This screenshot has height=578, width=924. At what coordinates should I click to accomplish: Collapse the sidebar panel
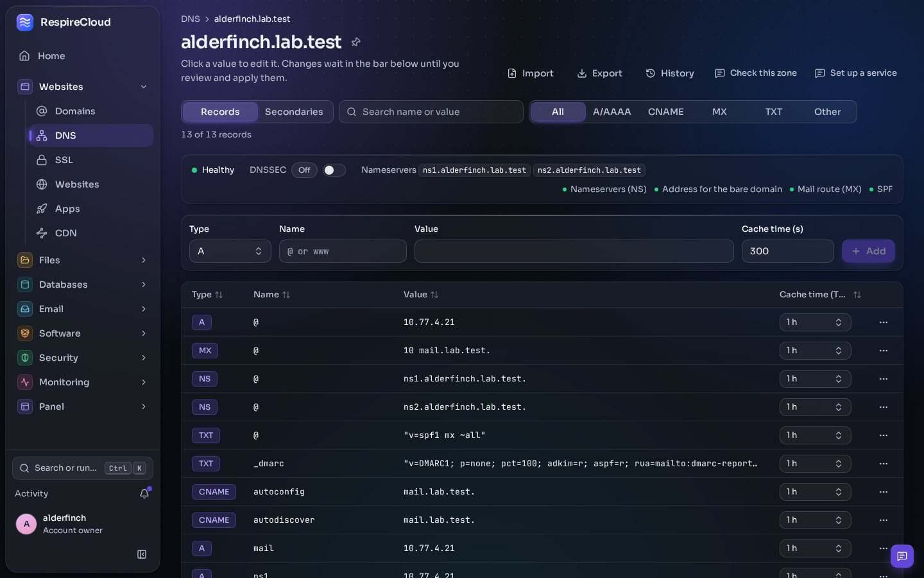click(142, 554)
